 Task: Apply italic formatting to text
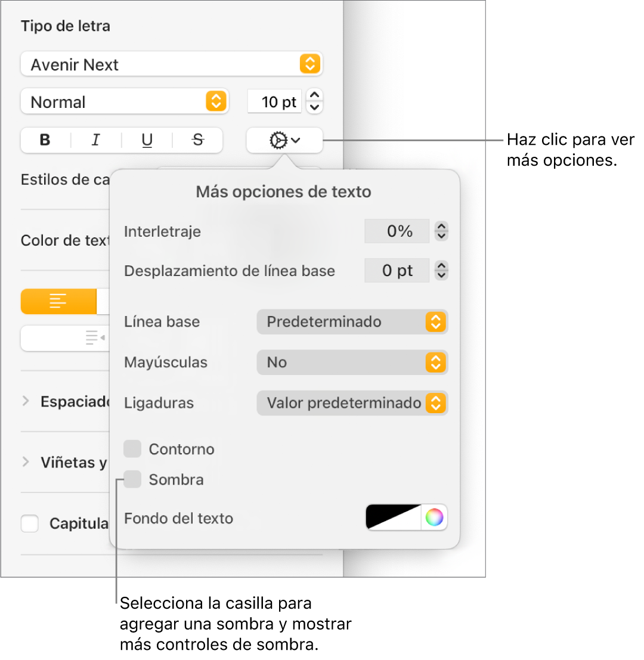pyautogui.click(x=95, y=141)
